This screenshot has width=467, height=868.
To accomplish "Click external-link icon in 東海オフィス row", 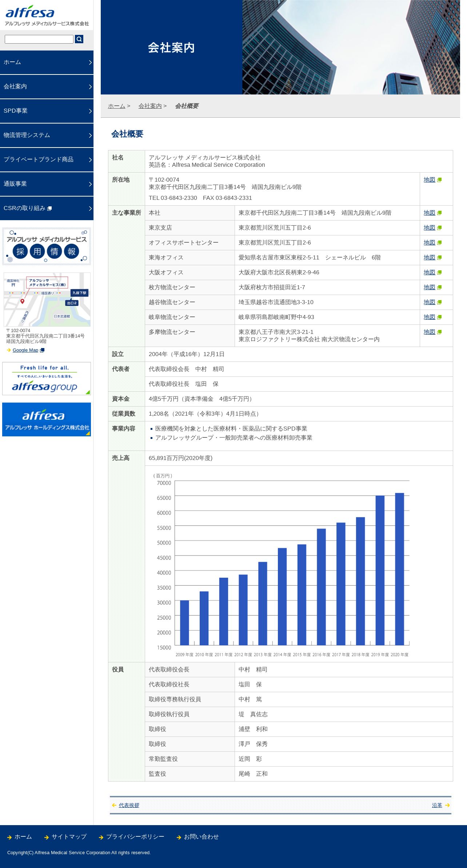I will tap(439, 258).
